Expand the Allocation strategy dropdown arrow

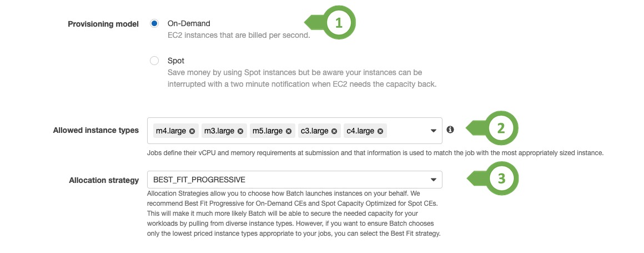pyautogui.click(x=433, y=180)
